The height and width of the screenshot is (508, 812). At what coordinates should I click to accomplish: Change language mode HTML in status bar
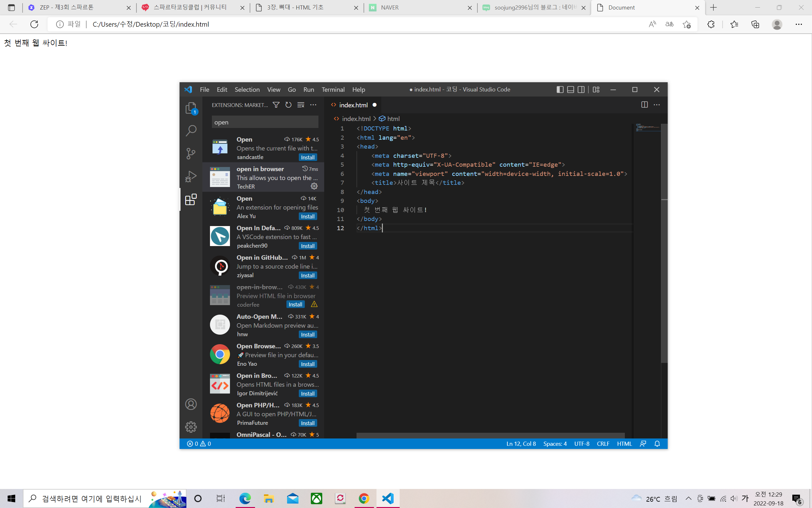coord(624,444)
